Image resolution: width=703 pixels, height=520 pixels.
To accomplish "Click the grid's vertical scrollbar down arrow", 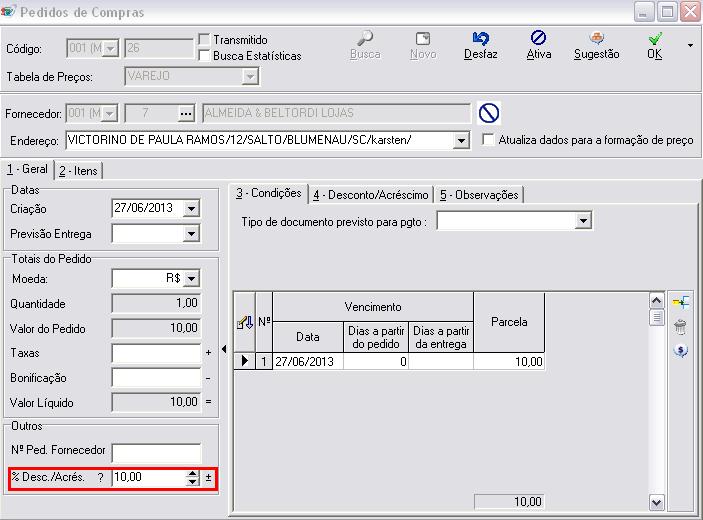I will click(x=657, y=502).
